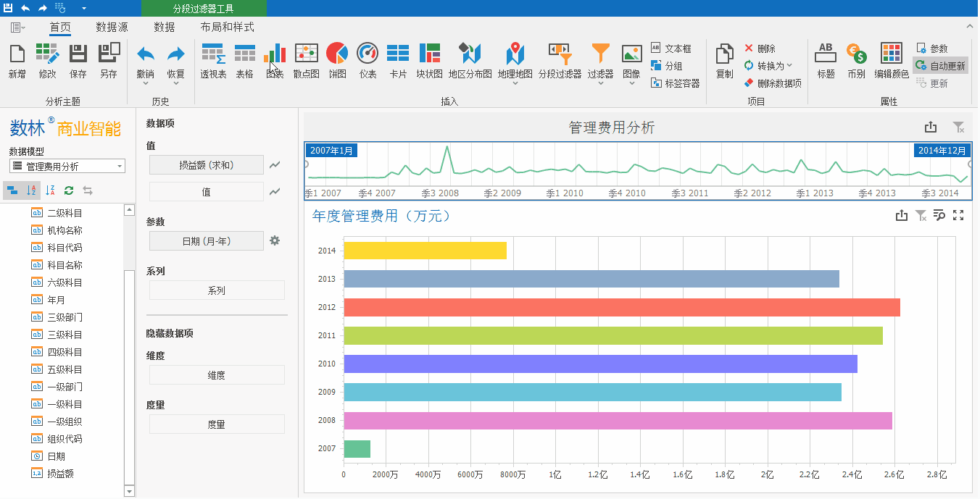Click the 2012 red bar

click(621, 307)
